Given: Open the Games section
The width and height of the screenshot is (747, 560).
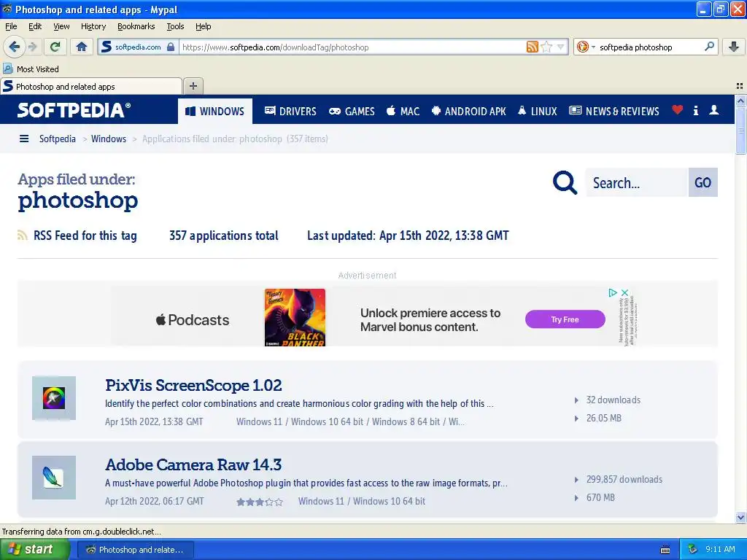Looking at the screenshot, I should point(352,111).
